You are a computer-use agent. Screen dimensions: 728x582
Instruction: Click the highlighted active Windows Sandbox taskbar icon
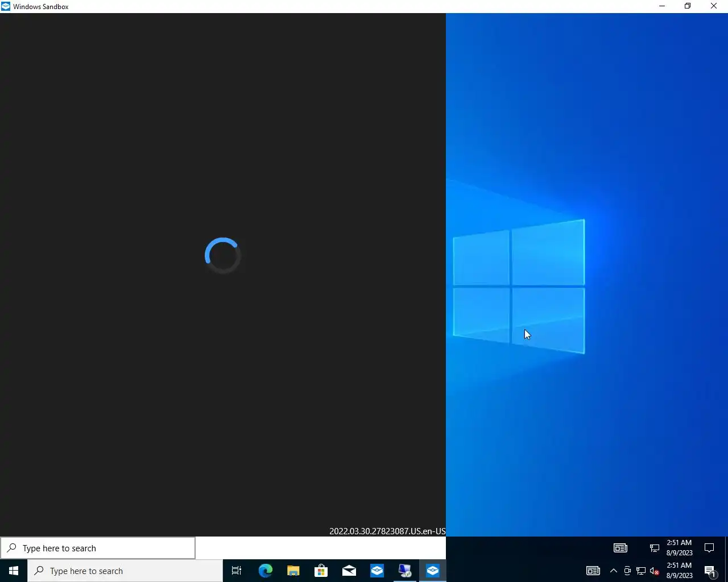(432, 571)
